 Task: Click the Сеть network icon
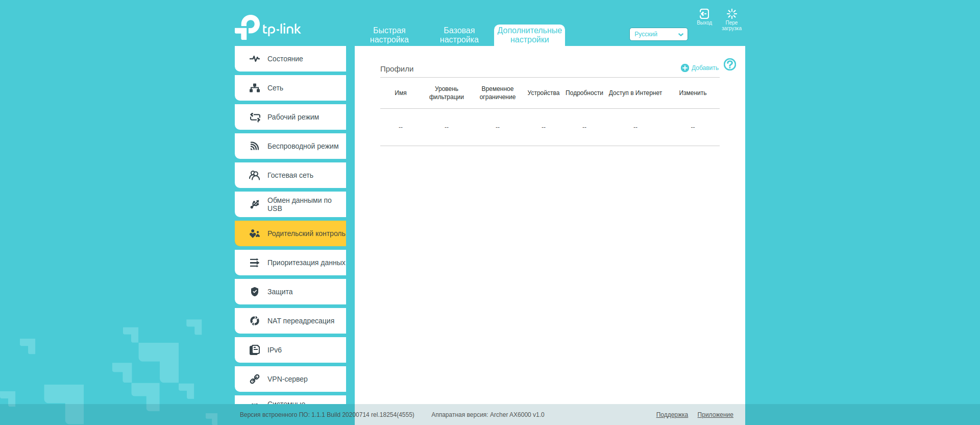pyautogui.click(x=255, y=88)
